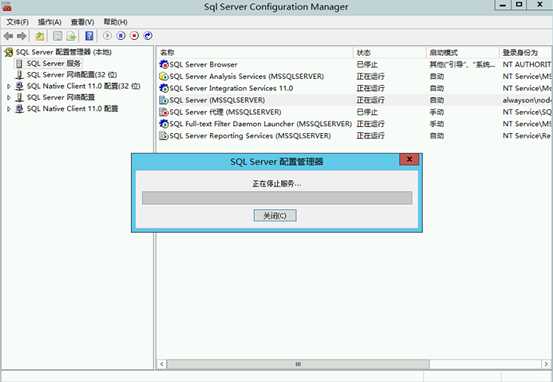Restart the service with the toolbar icon
This screenshot has width=553, height=382.
(x=148, y=36)
